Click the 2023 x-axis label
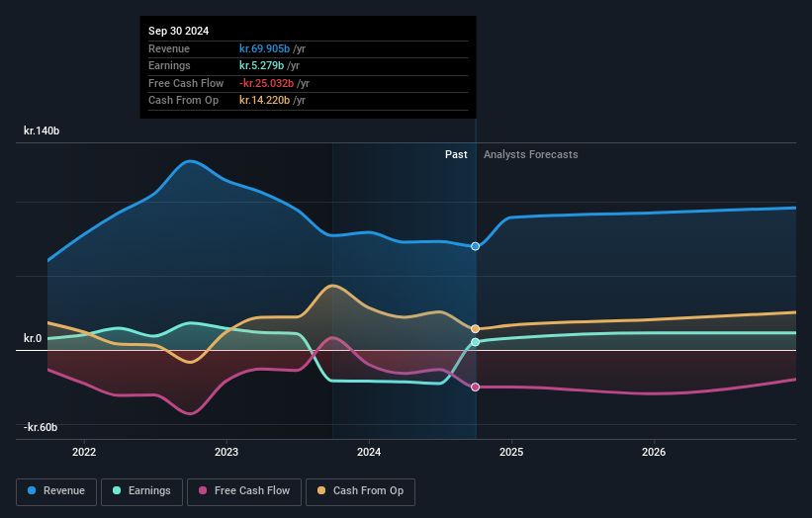This screenshot has width=812, height=518. pyautogui.click(x=226, y=453)
